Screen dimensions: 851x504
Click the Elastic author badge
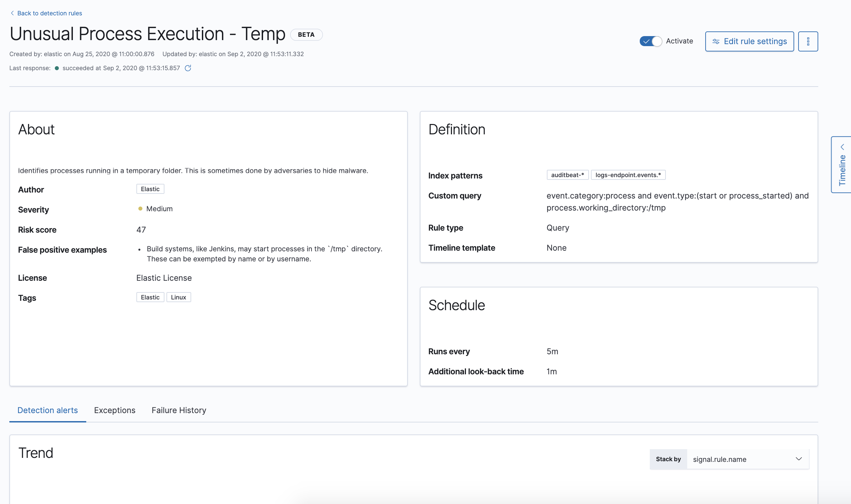pos(150,189)
